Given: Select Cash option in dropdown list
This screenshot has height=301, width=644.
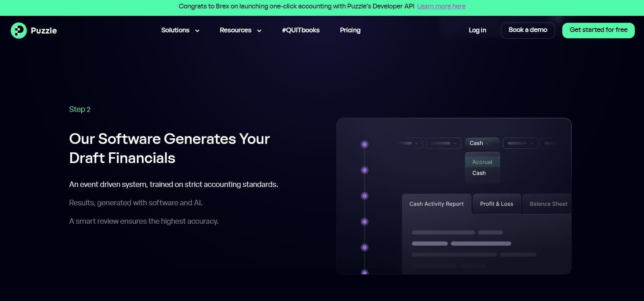Looking at the screenshot, I should (479, 173).
